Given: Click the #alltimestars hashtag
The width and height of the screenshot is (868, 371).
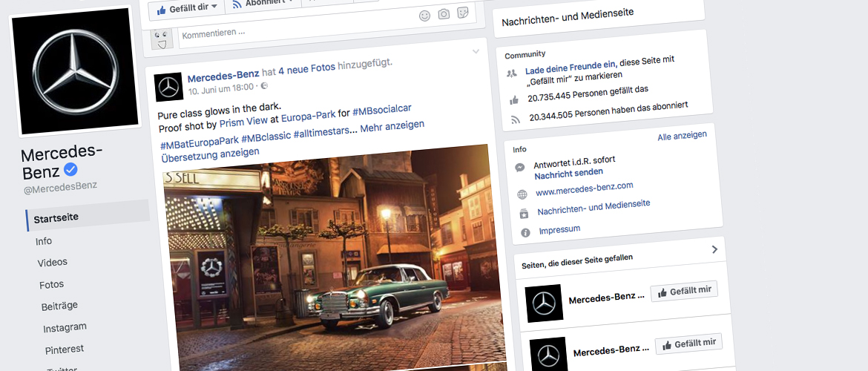Looking at the screenshot, I should click(322, 131).
